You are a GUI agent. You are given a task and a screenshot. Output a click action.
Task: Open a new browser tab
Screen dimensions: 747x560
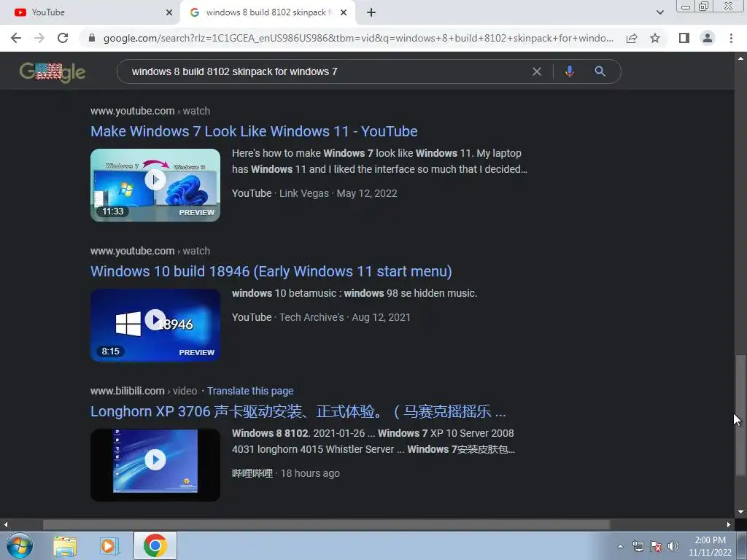pyautogui.click(x=371, y=12)
